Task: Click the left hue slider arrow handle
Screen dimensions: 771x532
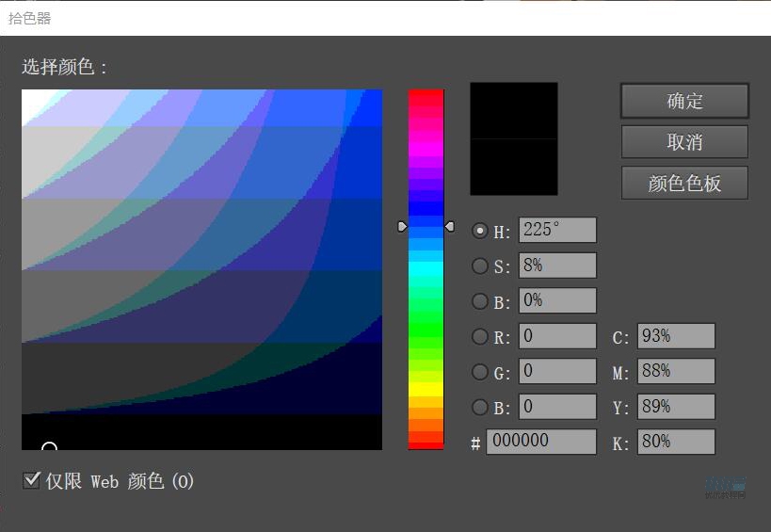Action: pyautogui.click(x=402, y=227)
